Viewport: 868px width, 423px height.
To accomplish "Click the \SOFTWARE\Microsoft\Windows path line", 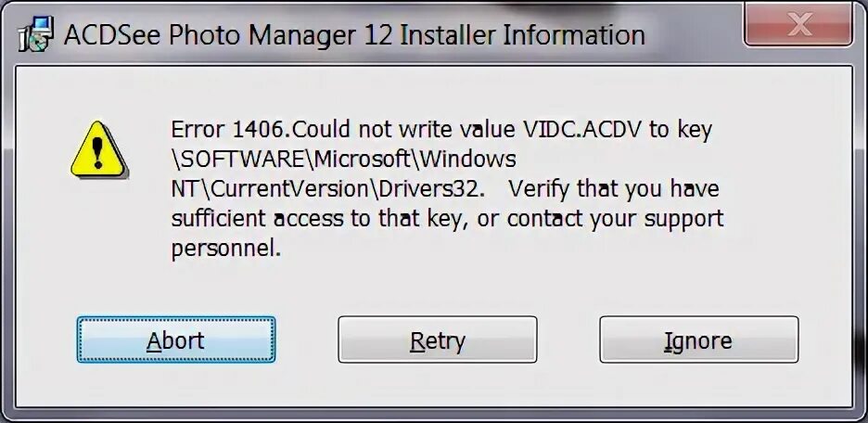I will 344,160.
